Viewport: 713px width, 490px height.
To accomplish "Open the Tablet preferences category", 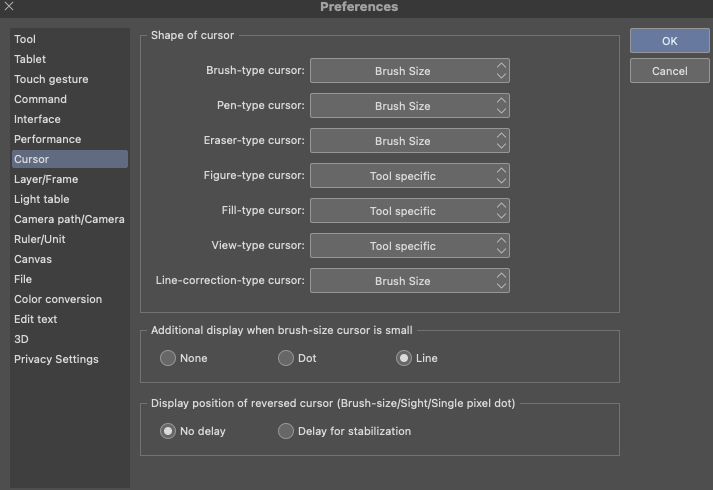I will (x=70, y=59).
